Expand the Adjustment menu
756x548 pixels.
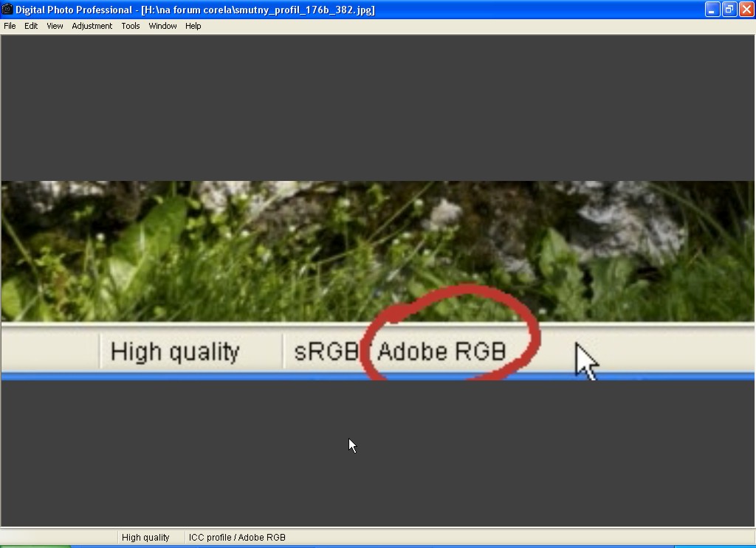point(92,26)
